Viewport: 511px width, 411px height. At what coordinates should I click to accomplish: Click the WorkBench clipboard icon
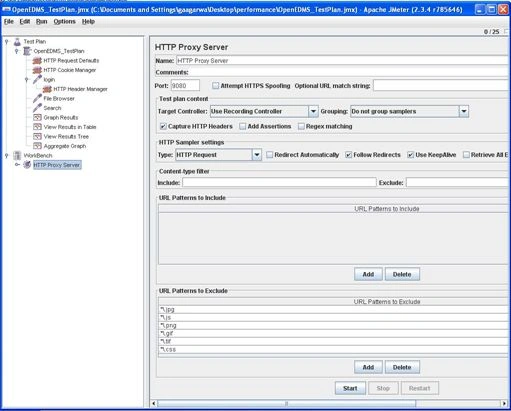pos(17,156)
